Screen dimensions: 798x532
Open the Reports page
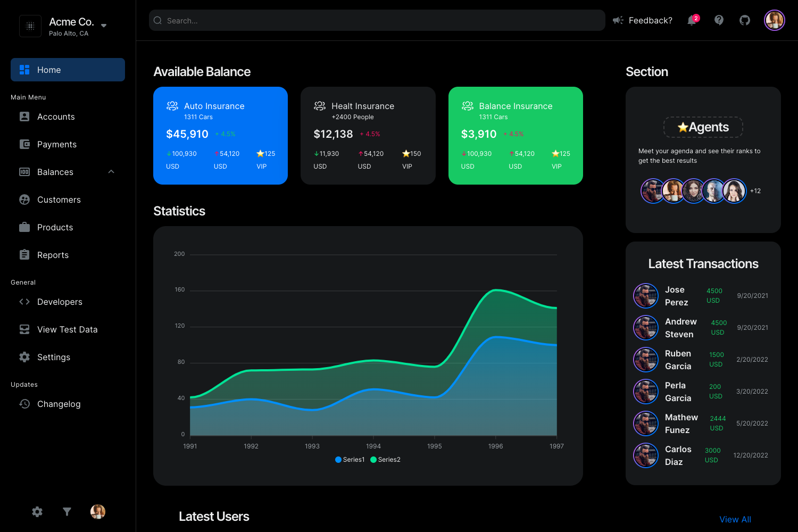tap(53, 255)
